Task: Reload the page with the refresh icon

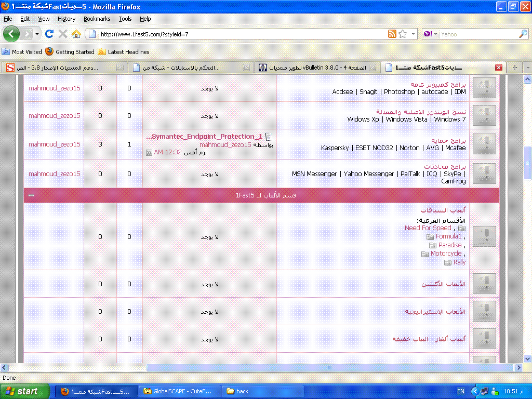Action: tap(49, 34)
